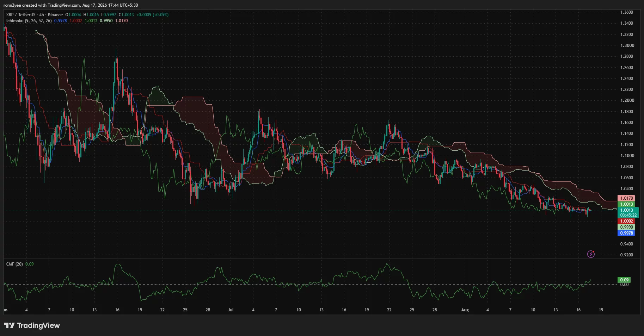Click the 0.9200 price axis label
This screenshot has width=644, height=336.
point(626,255)
